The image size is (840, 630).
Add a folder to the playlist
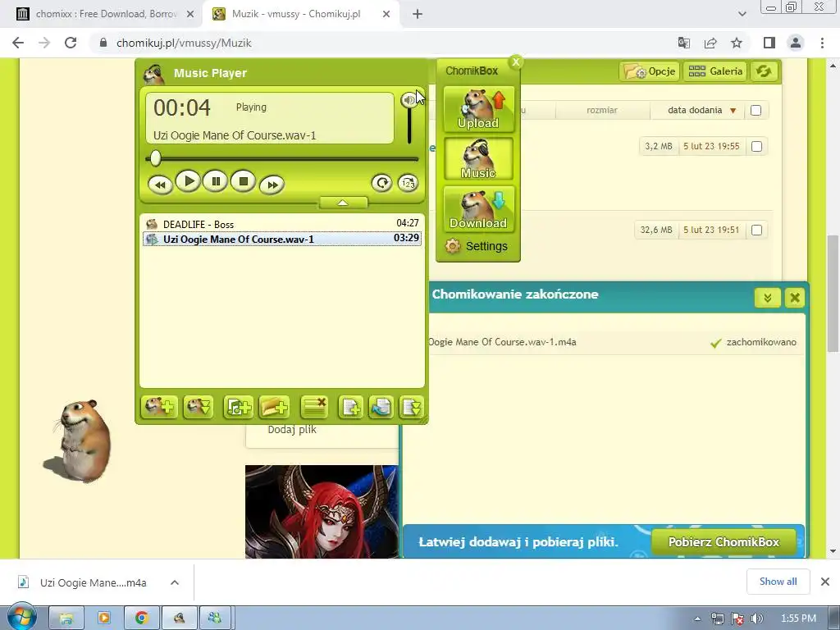(x=274, y=407)
